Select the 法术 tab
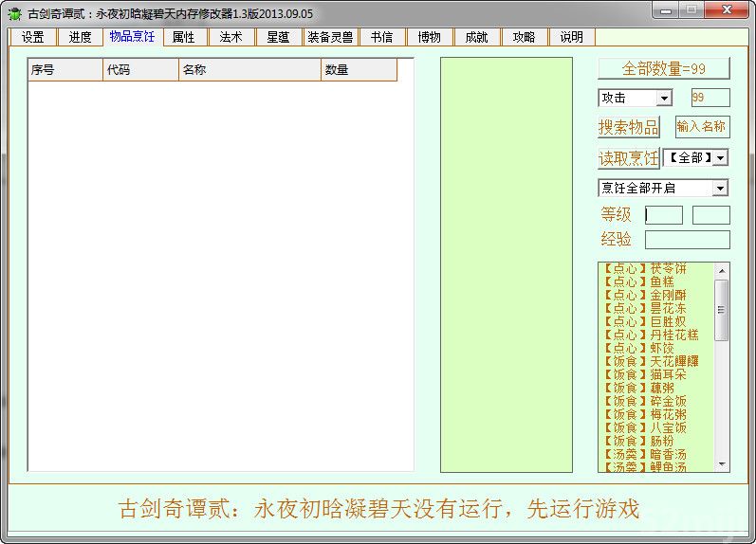The height and width of the screenshot is (544, 756). (230, 37)
